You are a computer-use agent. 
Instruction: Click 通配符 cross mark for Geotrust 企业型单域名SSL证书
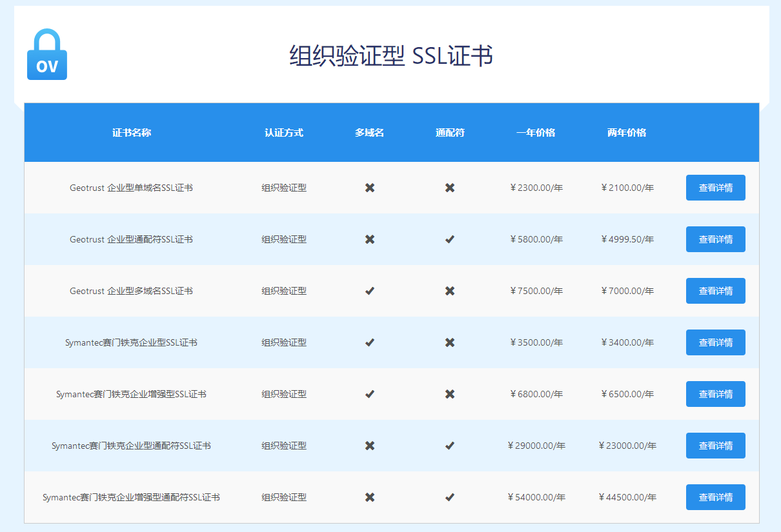click(450, 188)
